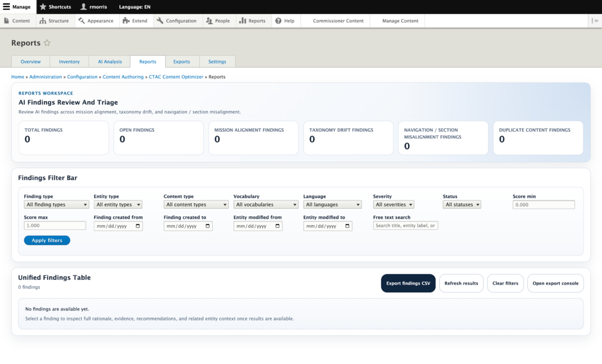Follow the Content Authoring breadcrumb link
This screenshot has width=602, height=364.
coord(123,77)
